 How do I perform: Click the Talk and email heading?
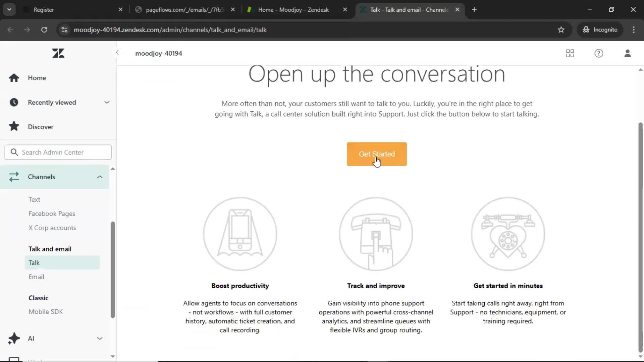pyautogui.click(x=50, y=249)
